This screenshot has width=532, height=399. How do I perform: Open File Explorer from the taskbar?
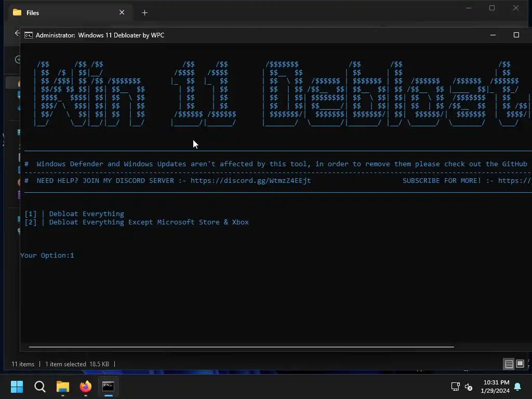[63, 387]
